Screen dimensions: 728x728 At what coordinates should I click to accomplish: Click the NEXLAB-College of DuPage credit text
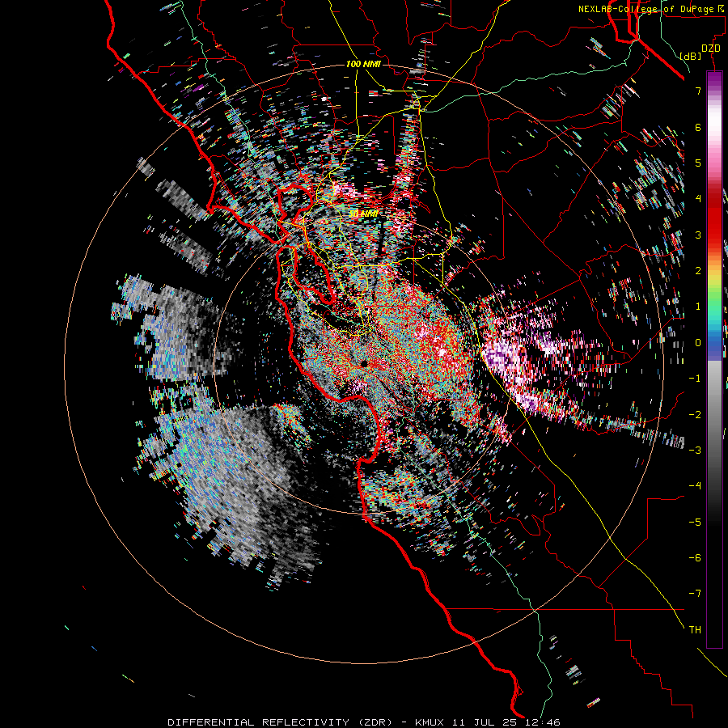[x=653, y=9]
